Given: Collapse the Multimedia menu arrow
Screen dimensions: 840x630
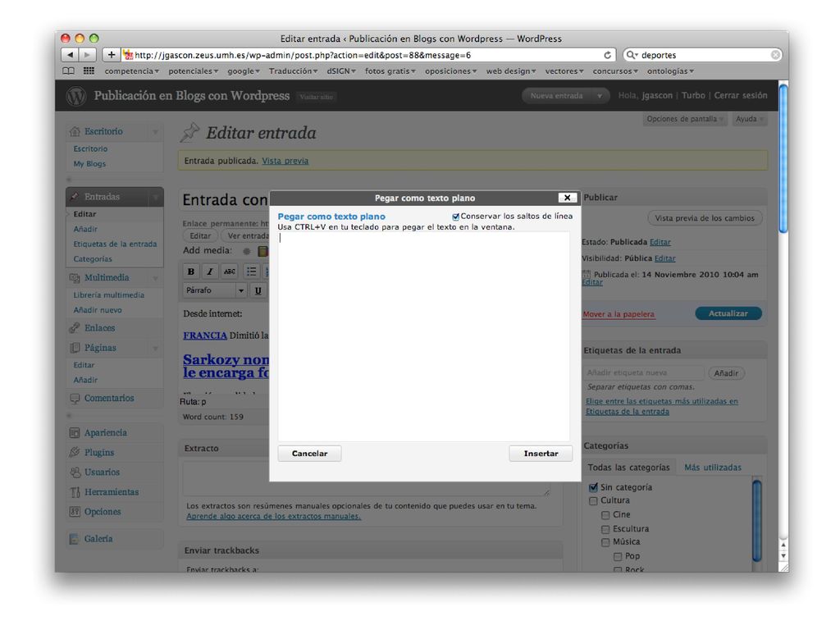Looking at the screenshot, I should click(x=155, y=278).
